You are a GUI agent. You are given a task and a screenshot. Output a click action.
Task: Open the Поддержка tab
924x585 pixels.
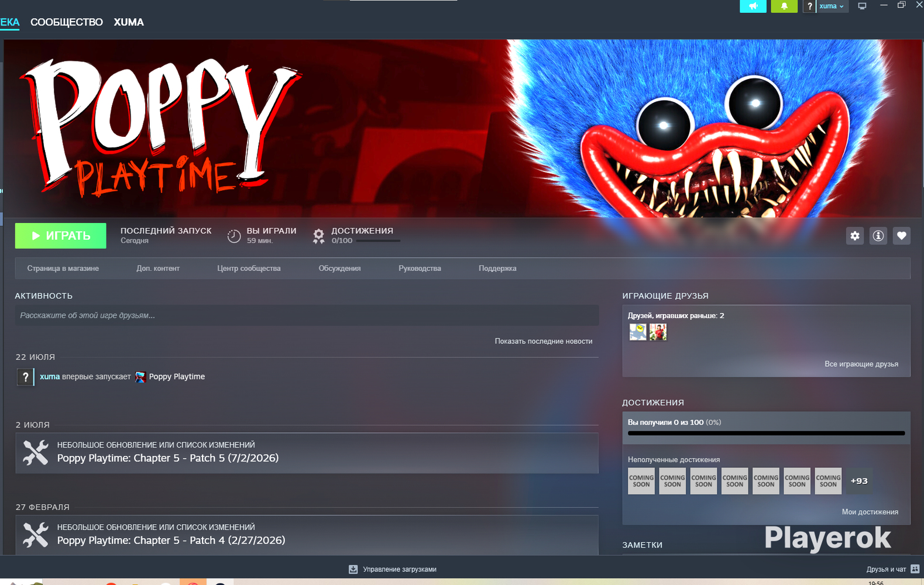(x=497, y=269)
